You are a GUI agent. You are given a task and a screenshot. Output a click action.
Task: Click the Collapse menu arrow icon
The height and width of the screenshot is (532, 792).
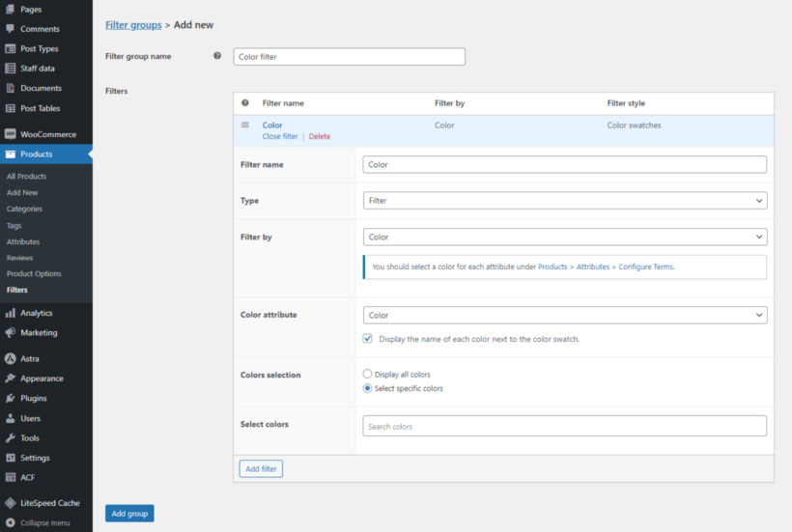pos(10,523)
